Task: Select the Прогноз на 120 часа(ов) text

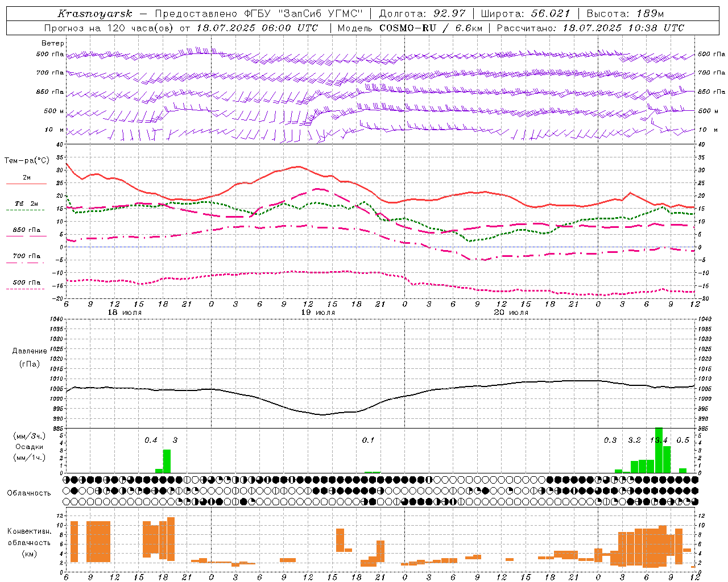Action: click(x=110, y=28)
